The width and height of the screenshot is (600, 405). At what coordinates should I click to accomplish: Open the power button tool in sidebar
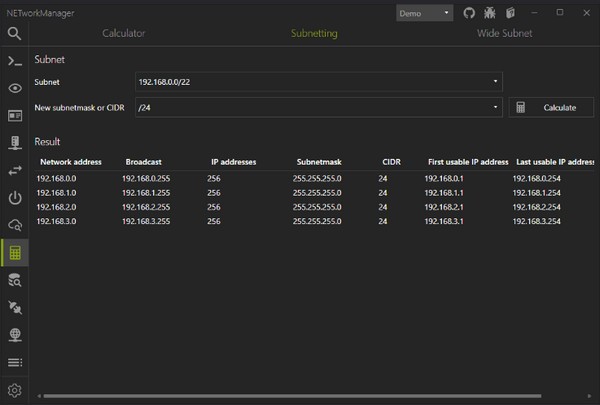tap(15, 198)
